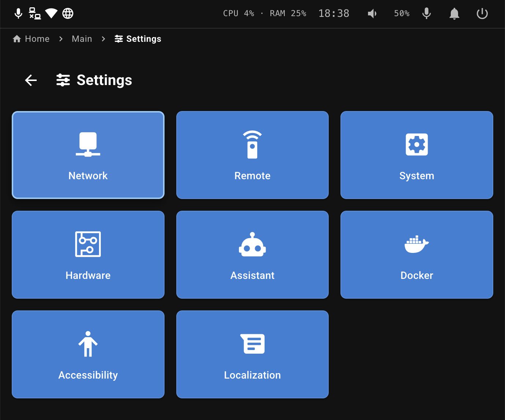Open the System settings tile

click(x=417, y=155)
